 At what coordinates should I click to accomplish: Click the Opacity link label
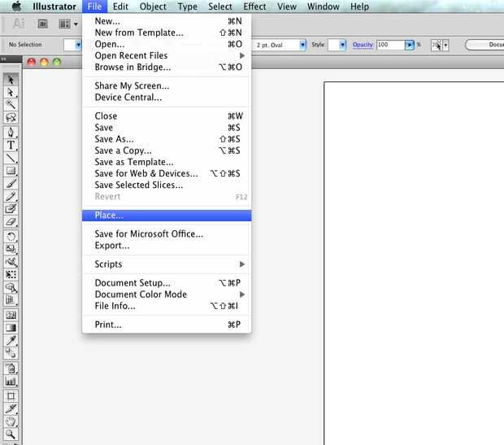(x=363, y=45)
